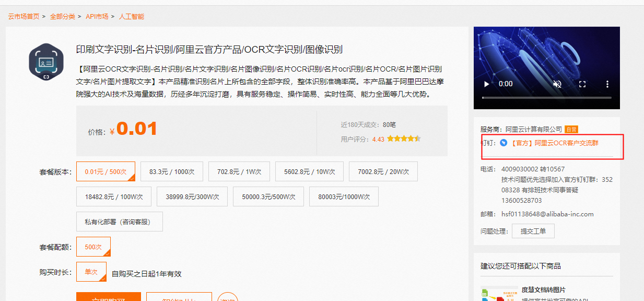Open video more options menu
This screenshot has width=644, height=301.
click(x=607, y=84)
